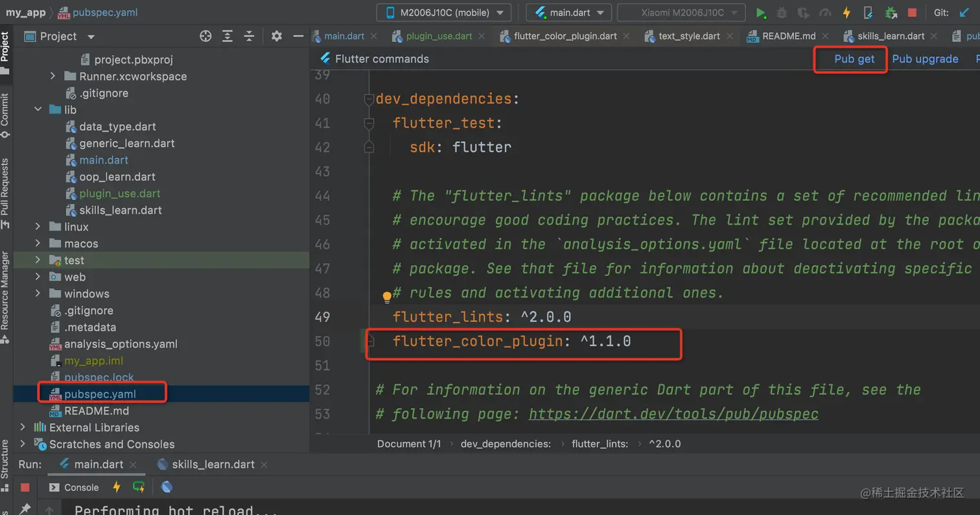Expand External Libraries node
The image size is (980, 515).
(x=23, y=428)
